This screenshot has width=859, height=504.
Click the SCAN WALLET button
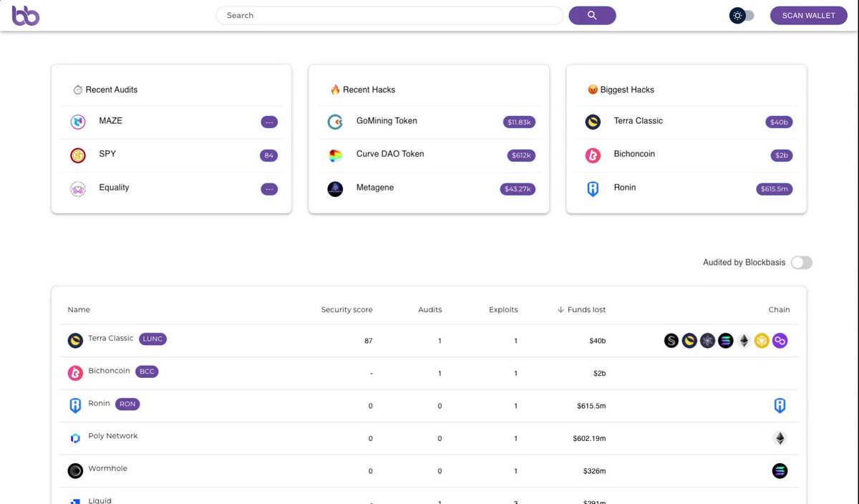(808, 15)
